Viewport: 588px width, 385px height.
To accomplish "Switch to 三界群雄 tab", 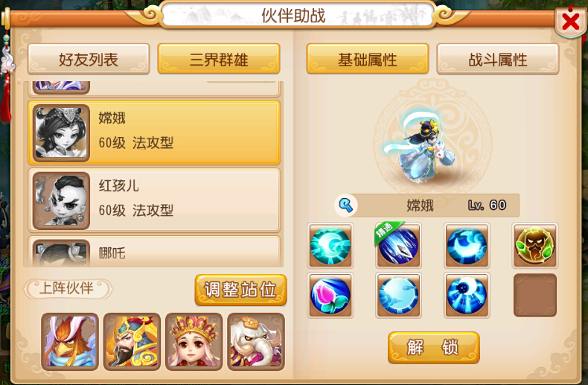I will (x=219, y=59).
